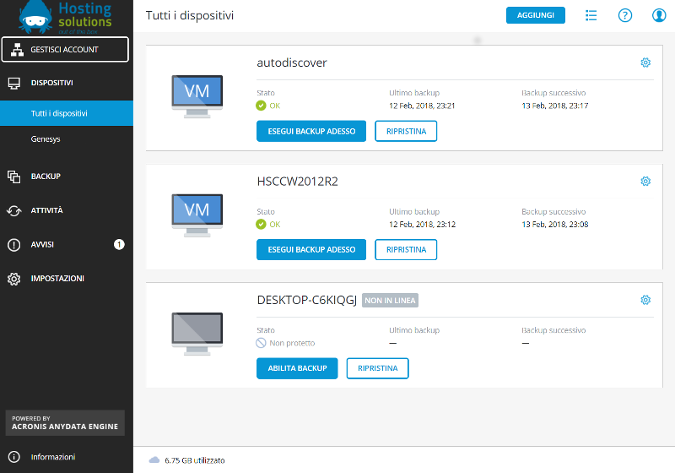The height and width of the screenshot is (473, 675).
Task: Click Ripristina for autodiscover
Action: pyautogui.click(x=406, y=131)
